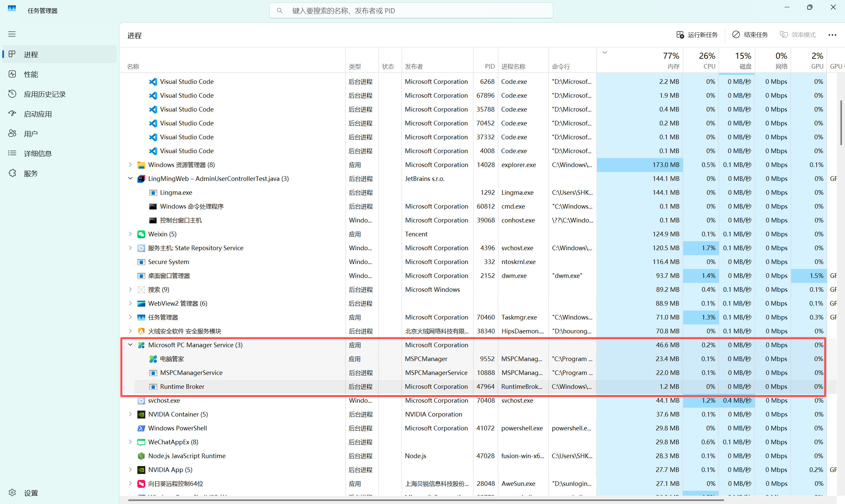
Task: Click the WeChatAppEx icon
Action: (141, 443)
